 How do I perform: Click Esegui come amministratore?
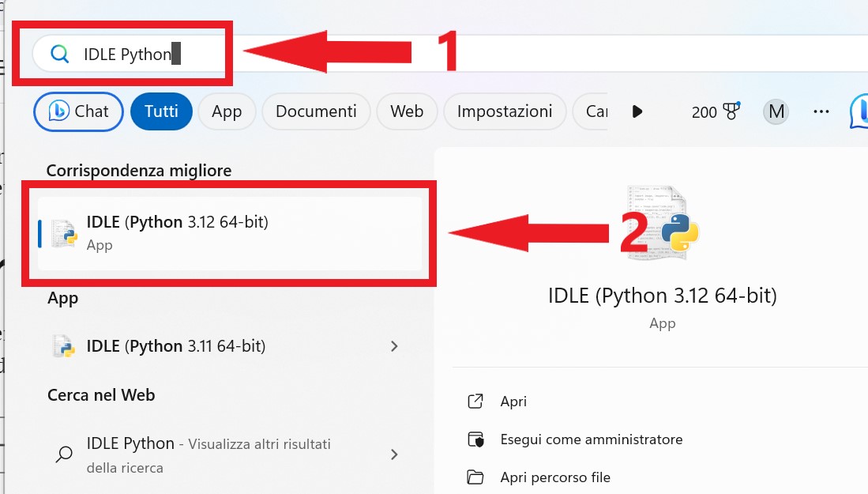[592, 439]
